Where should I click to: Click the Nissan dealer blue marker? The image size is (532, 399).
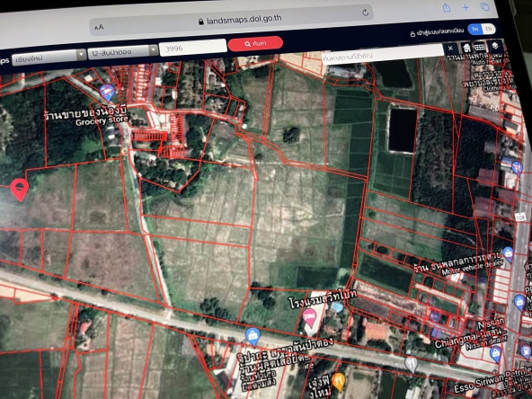point(495,354)
